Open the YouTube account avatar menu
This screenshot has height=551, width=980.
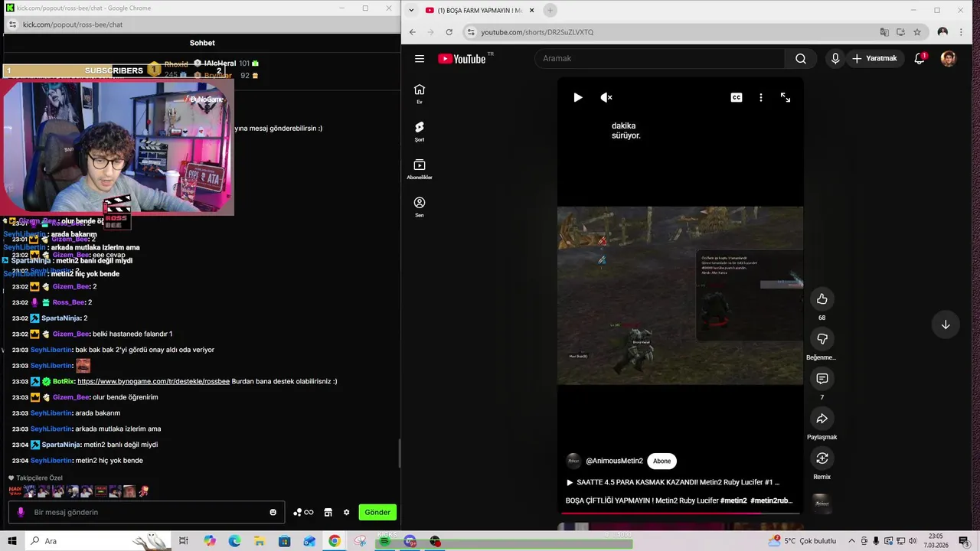[x=948, y=59]
